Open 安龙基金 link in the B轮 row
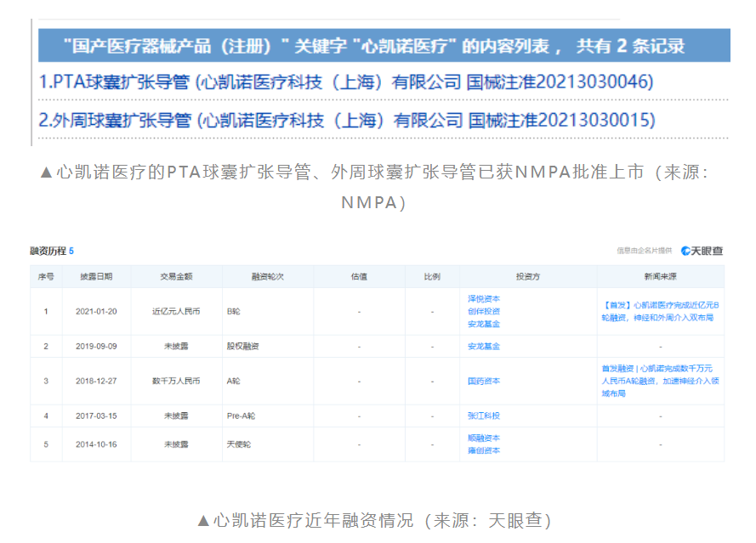The image size is (756, 543). pos(484,324)
